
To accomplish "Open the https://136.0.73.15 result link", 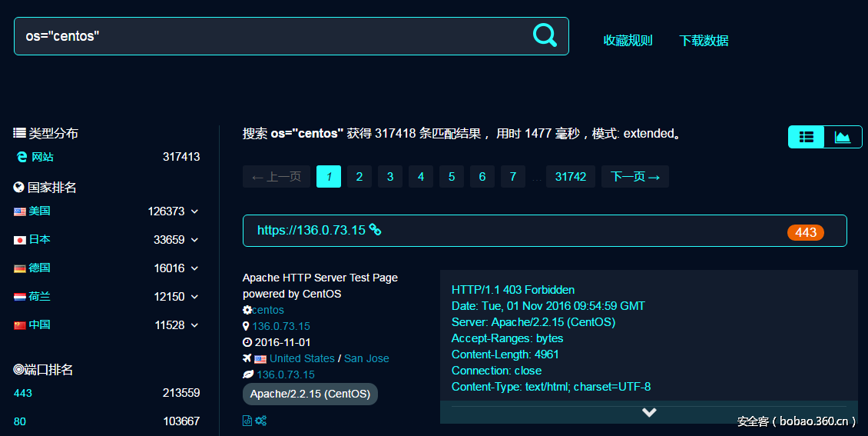I will pyautogui.click(x=311, y=231).
